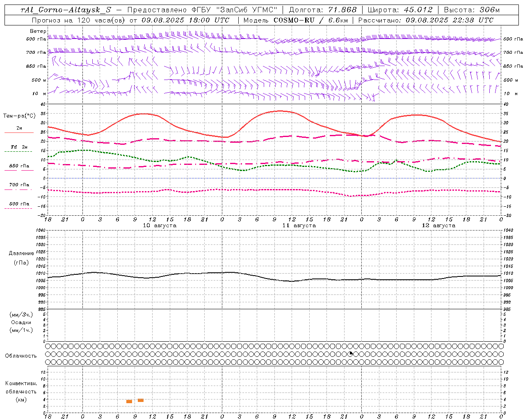This screenshot has height=420, width=525.
Task: Click the 10 м wind level label at left
Action: click(39, 94)
